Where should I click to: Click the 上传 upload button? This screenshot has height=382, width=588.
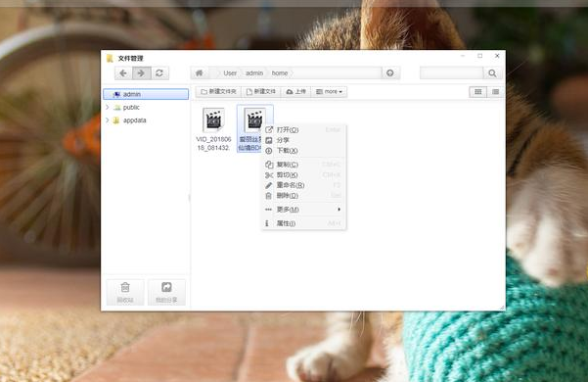click(295, 91)
